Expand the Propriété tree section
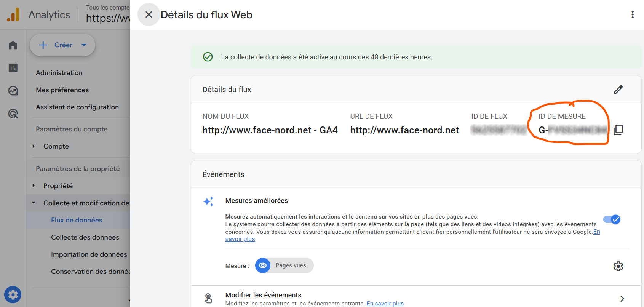644x307 pixels. (x=34, y=186)
